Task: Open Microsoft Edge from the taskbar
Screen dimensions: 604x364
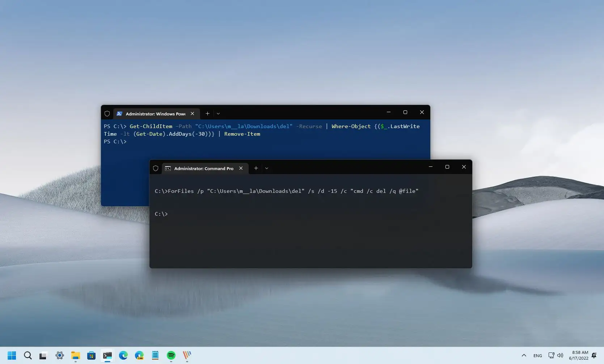Action: (x=123, y=356)
